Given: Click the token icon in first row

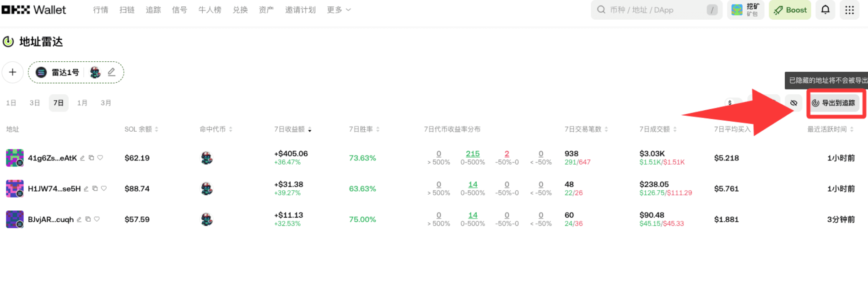Looking at the screenshot, I should tap(207, 158).
